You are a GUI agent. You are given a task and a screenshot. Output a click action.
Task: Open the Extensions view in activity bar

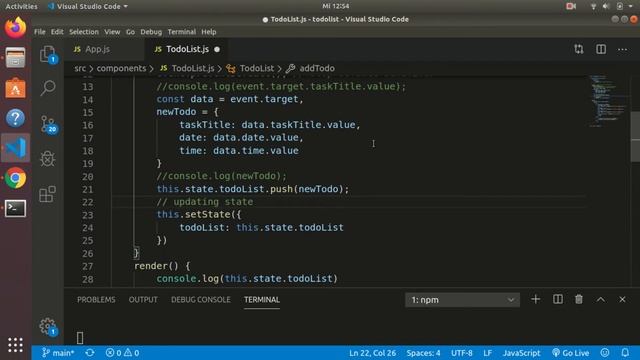click(x=48, y=194)
